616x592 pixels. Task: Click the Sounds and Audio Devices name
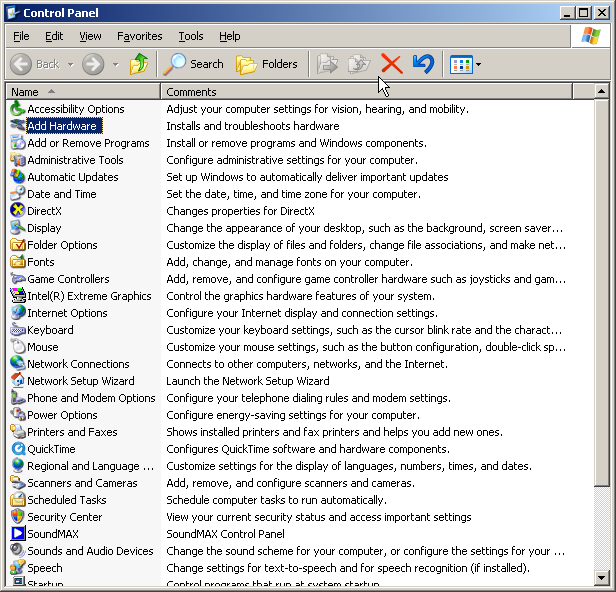point(90,551)
